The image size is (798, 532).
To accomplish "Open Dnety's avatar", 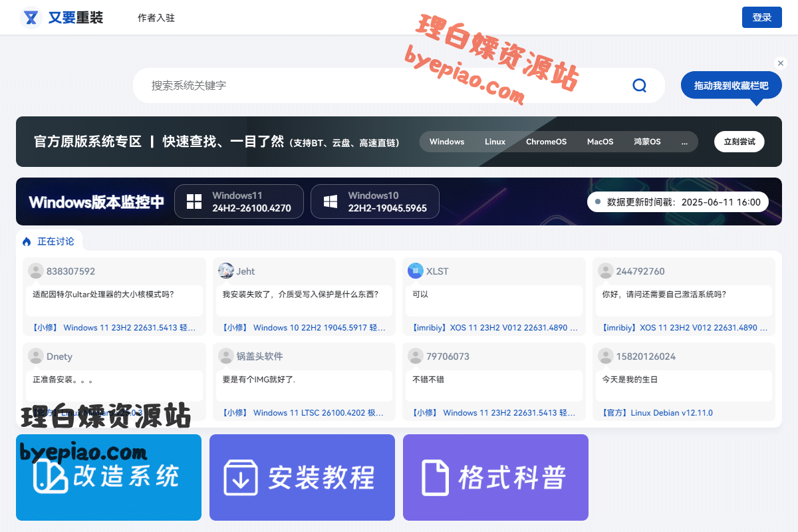I will click(x=36, y=356).
